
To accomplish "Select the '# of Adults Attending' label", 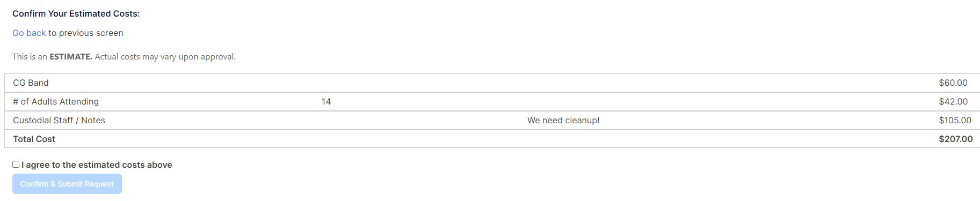I will (56, 101).
